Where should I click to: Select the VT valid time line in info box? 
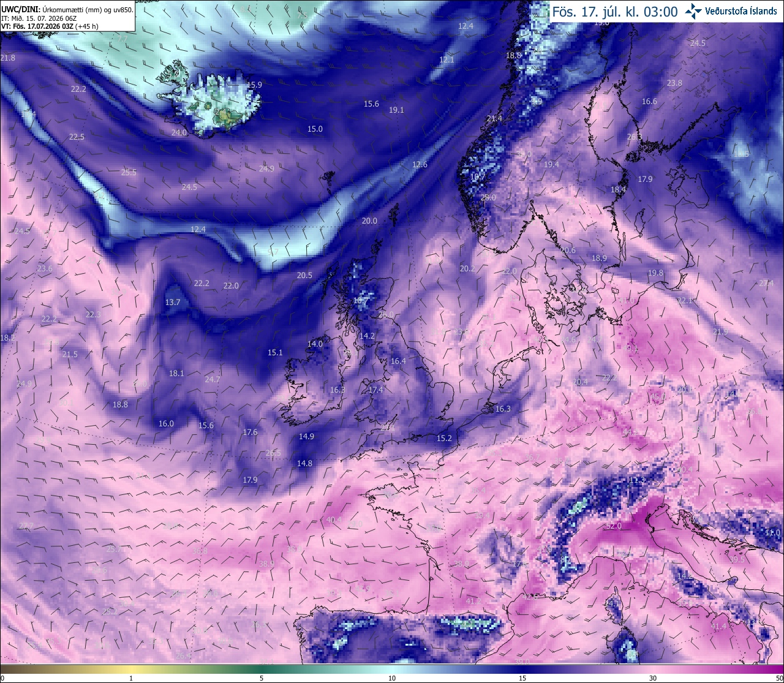(x=50, y=26)
